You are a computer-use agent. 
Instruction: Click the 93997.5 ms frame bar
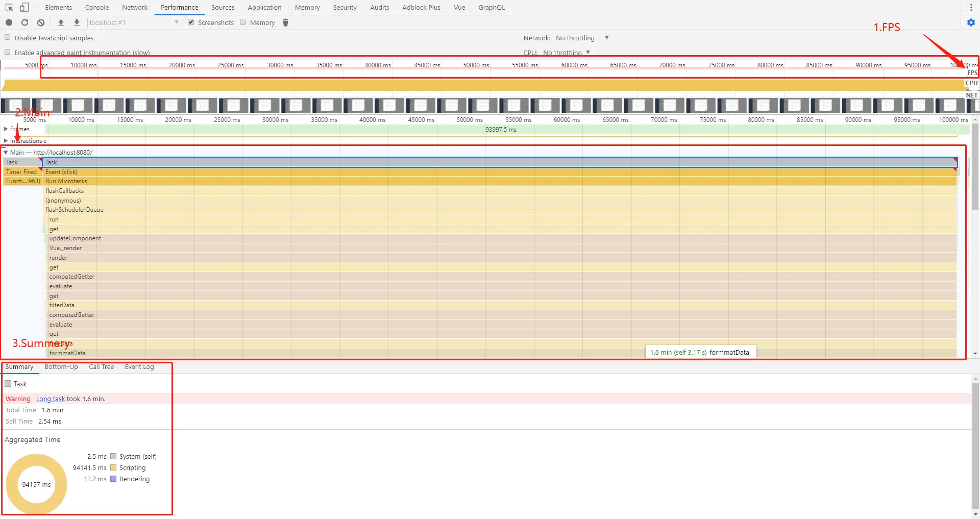tap(501, 130)
